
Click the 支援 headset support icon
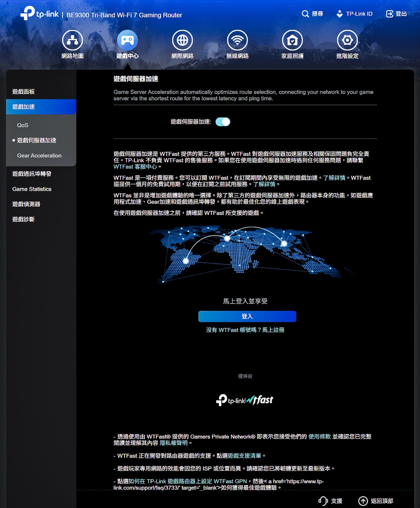click(323, 501)
